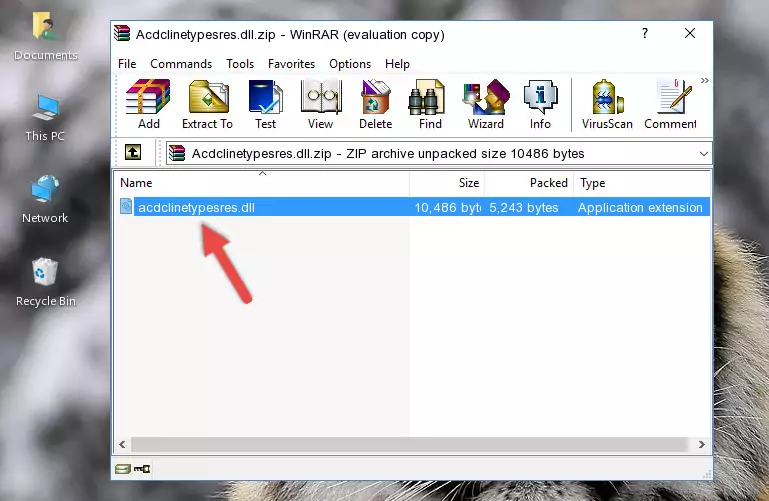Open the Commands menu
769x501 pixels.
pyautogui.click(x=181, y=64)
